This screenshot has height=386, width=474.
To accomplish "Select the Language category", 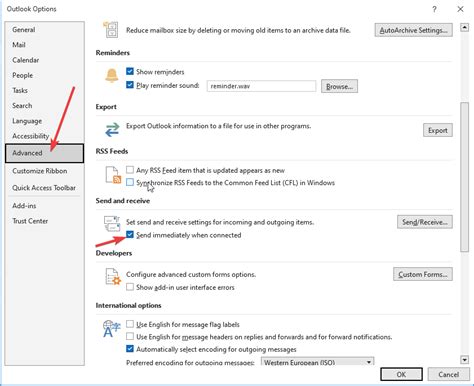I will (x=44, y=121).
